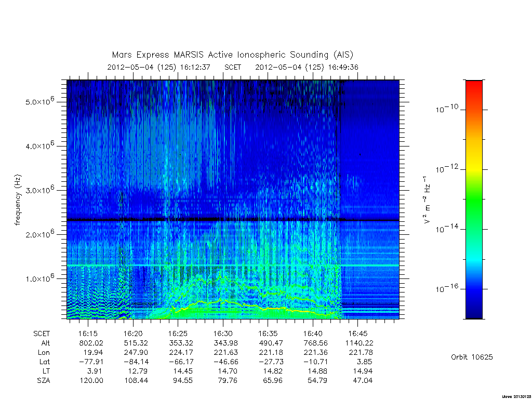The height and width of the screenshot is (399, 532).
Task: Click the 16:15 time tick label
Action: pos(88,334)
